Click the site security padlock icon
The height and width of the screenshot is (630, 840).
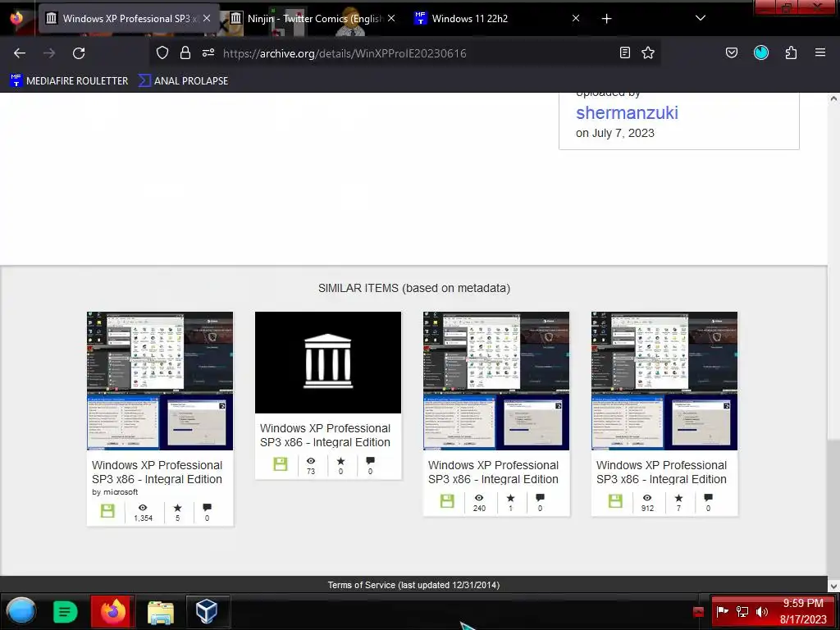185,52
